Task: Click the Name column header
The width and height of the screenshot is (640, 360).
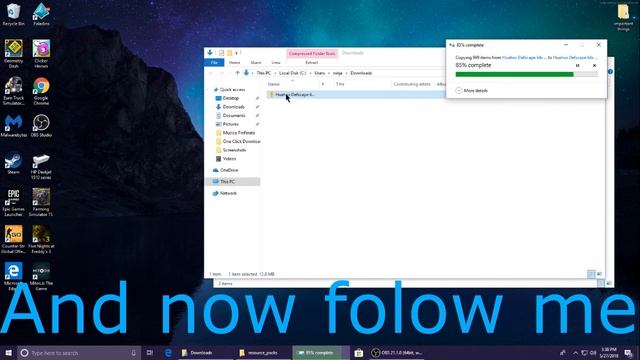Action: (x=274, y=84)
